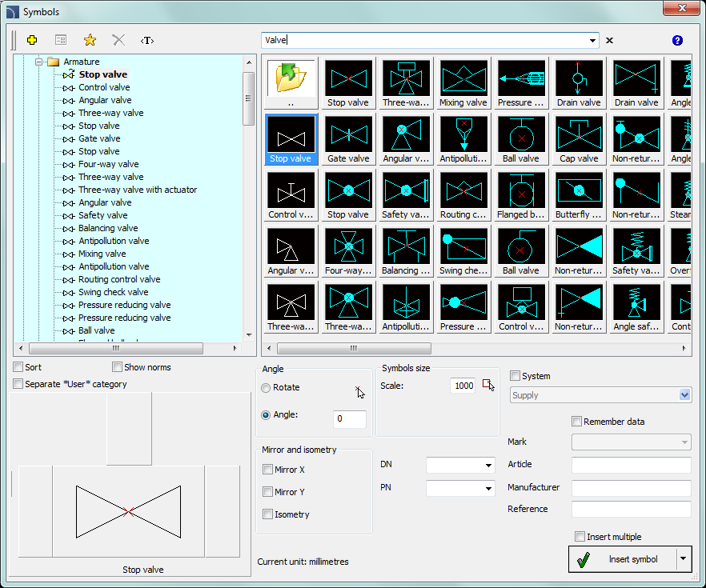
Task: Select the Gate valve symbol thumbnail
Action: pos(348,139)
